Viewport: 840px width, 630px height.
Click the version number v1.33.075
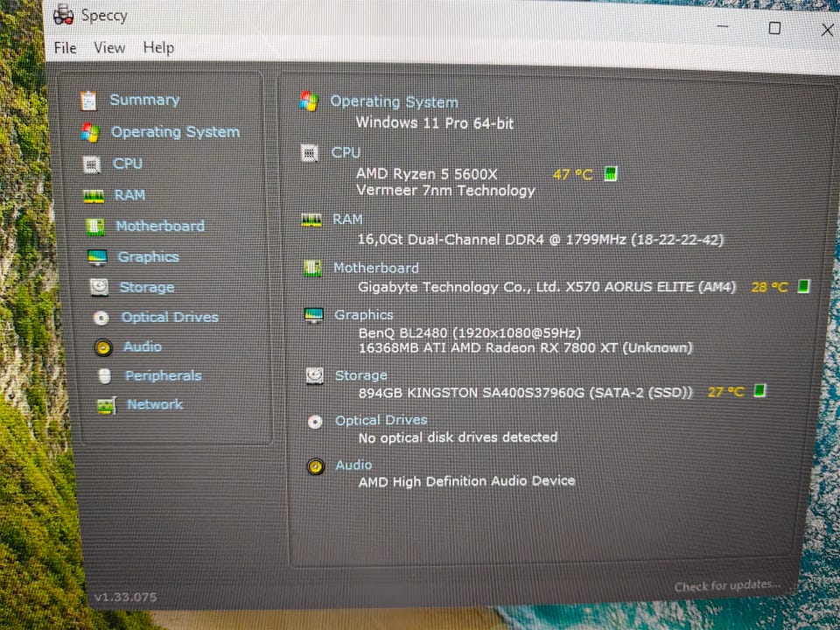[125, 597]
